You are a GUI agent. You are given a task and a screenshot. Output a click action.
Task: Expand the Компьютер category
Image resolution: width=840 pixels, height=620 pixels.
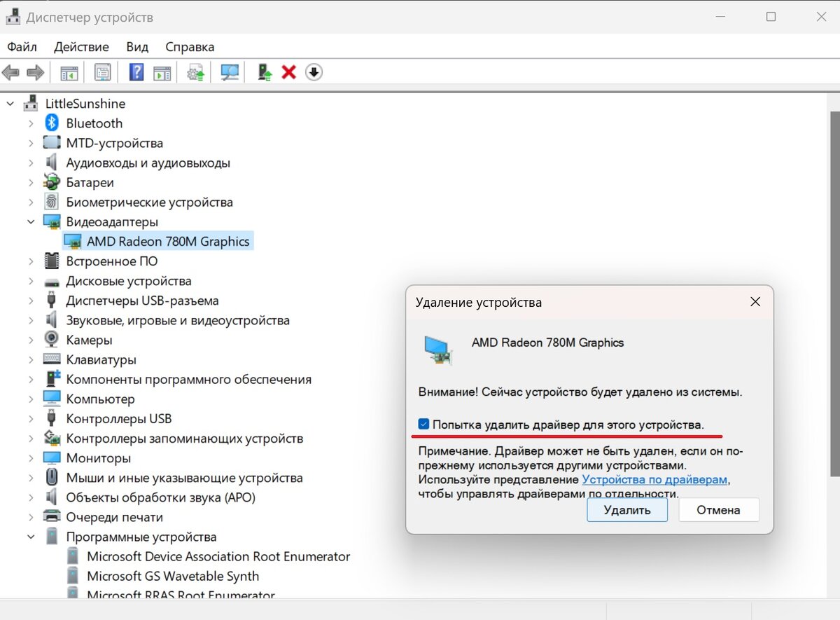[x=31, y=399]
